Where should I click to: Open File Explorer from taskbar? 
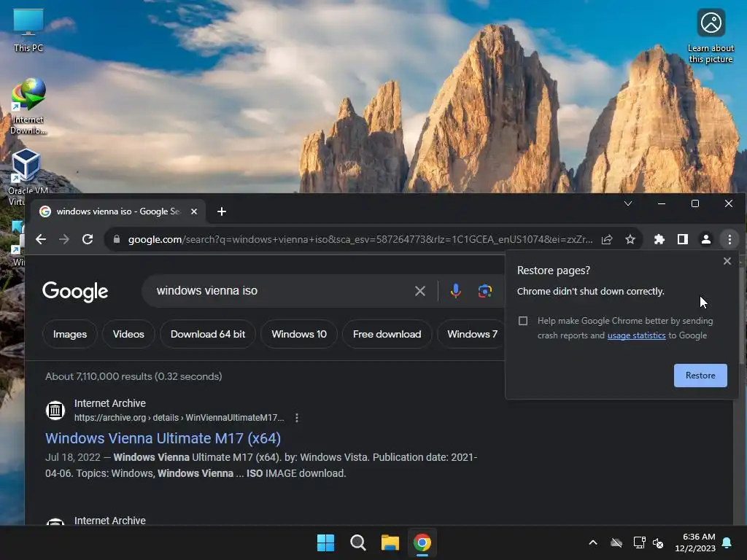click(390, 542)
